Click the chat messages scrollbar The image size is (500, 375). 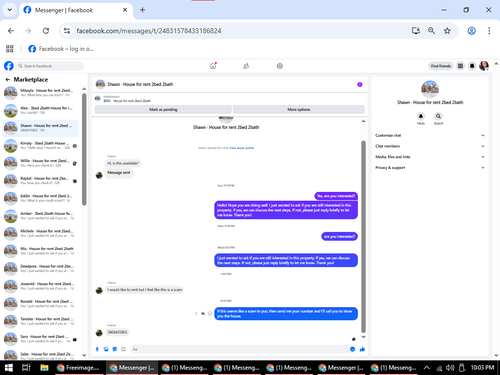tap(363, 237)
